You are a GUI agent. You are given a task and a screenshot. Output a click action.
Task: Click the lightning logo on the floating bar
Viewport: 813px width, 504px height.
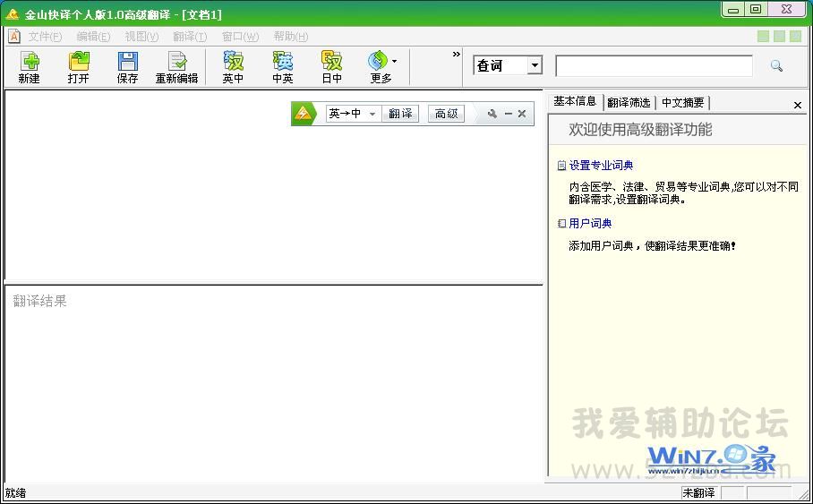pyautogui.click(x=304, y=114)
